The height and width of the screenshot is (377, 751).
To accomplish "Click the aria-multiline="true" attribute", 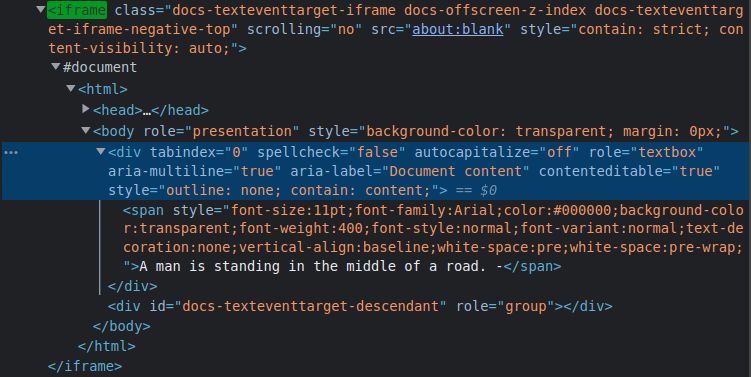I will click(194, 171).
